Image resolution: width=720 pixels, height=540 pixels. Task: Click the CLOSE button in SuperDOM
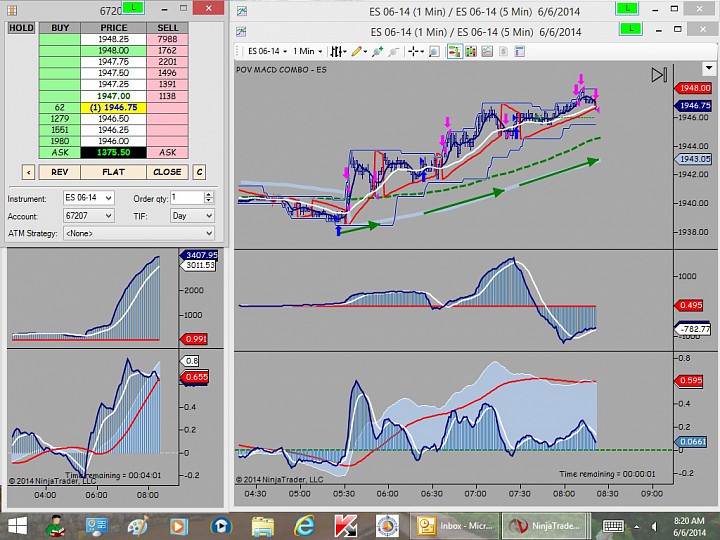(x=167, y=172)
